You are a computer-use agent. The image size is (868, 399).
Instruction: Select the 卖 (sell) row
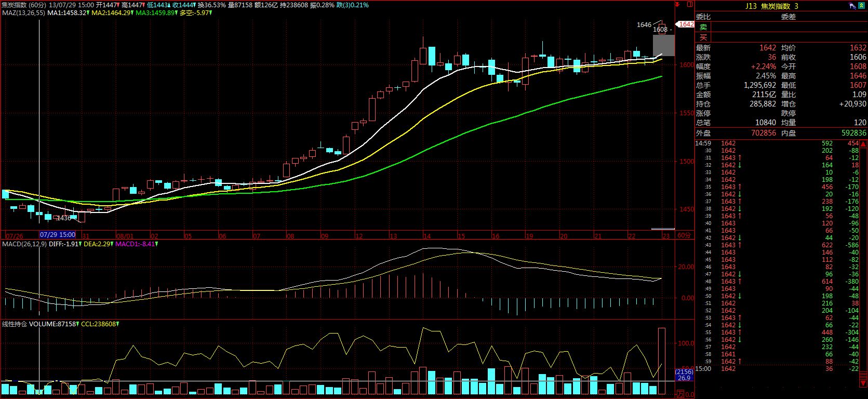pos(703,28)
